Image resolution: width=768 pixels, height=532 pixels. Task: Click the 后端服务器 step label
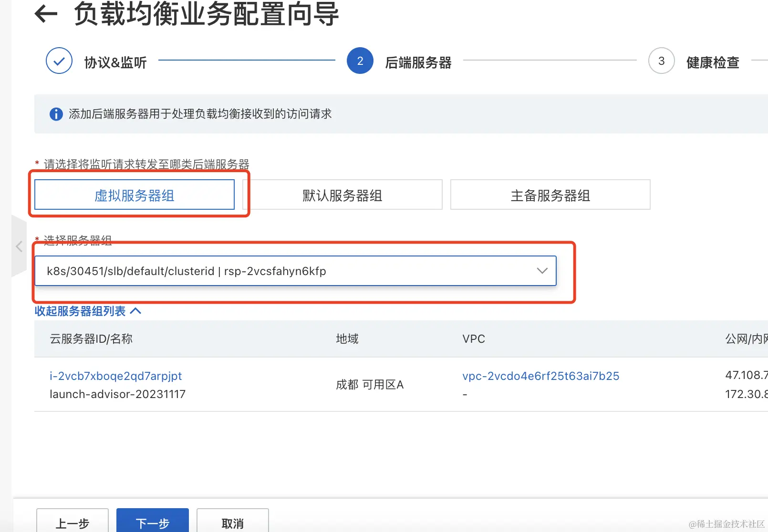pyautogui.click(x=418, y=62)
